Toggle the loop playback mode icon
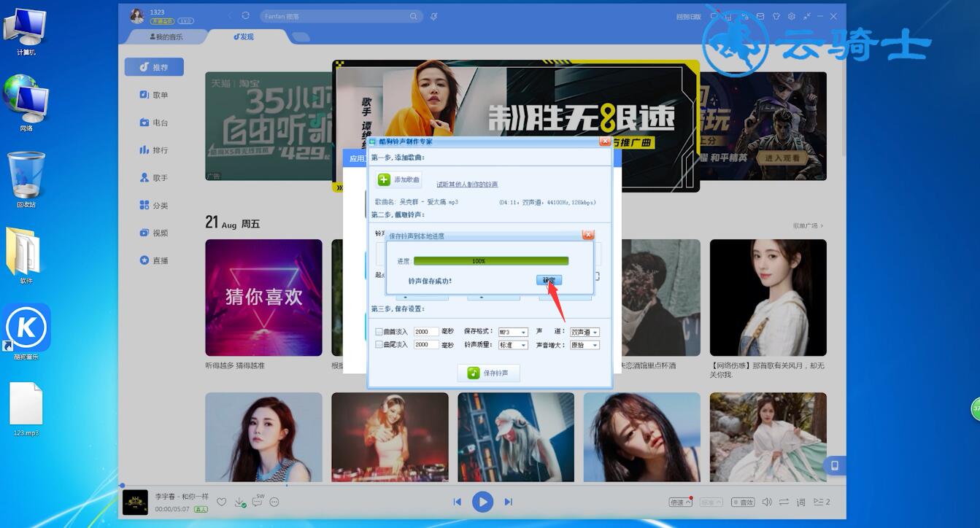This screenshot has width=980, height=528. point(784,502)
